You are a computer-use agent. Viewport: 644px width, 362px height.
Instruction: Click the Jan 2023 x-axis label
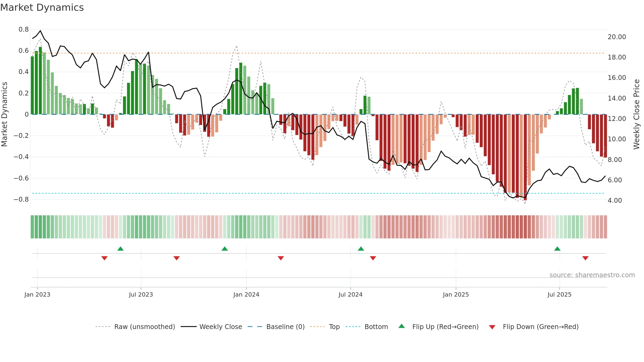(37, 294)
